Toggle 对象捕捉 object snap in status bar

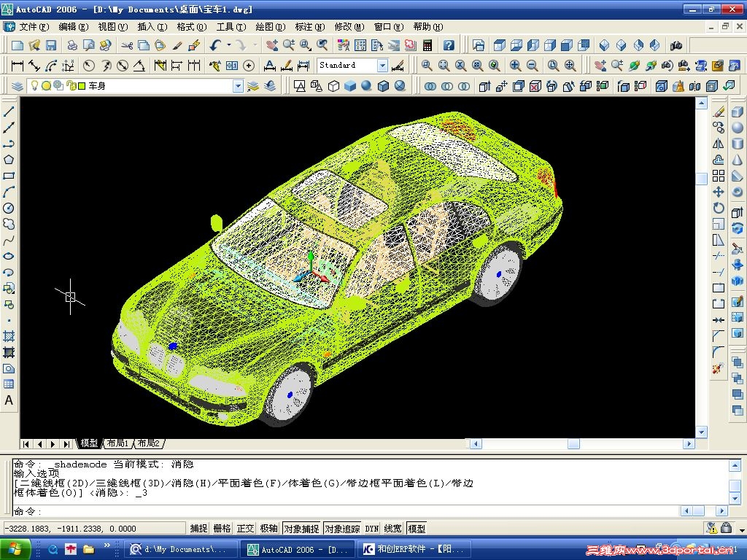301,528
